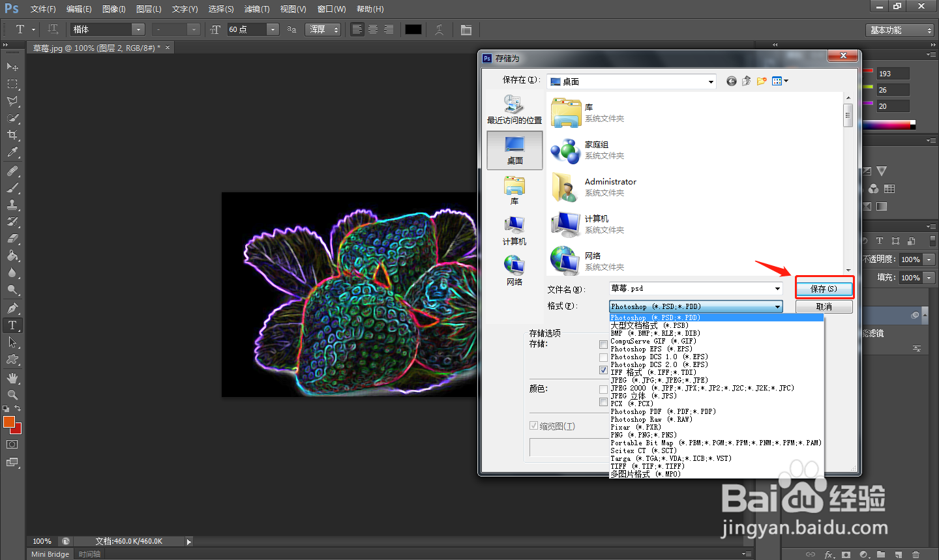
Task: Select the Pen tool
Action: (x=12, y=308)
